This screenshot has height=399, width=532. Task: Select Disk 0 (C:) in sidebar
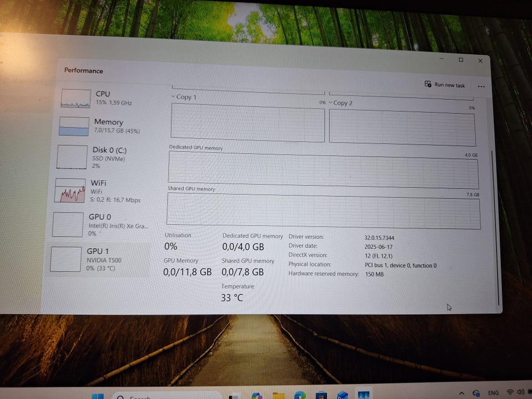[73, 157]
